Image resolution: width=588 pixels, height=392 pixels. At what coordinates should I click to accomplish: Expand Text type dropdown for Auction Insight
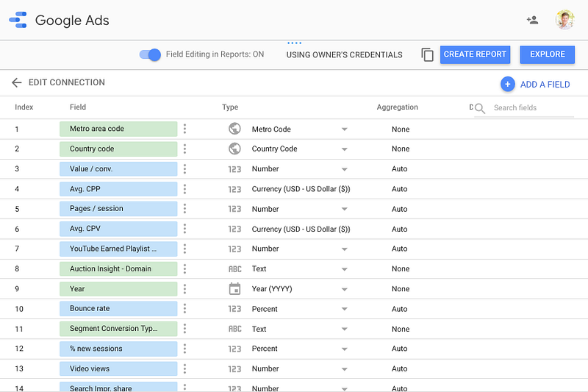(344, 269)
